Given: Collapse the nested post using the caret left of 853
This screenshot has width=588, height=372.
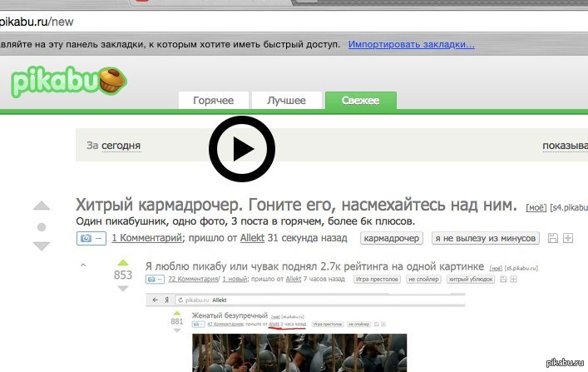Looking at the screenshot, I should click(x=83, y=265).
